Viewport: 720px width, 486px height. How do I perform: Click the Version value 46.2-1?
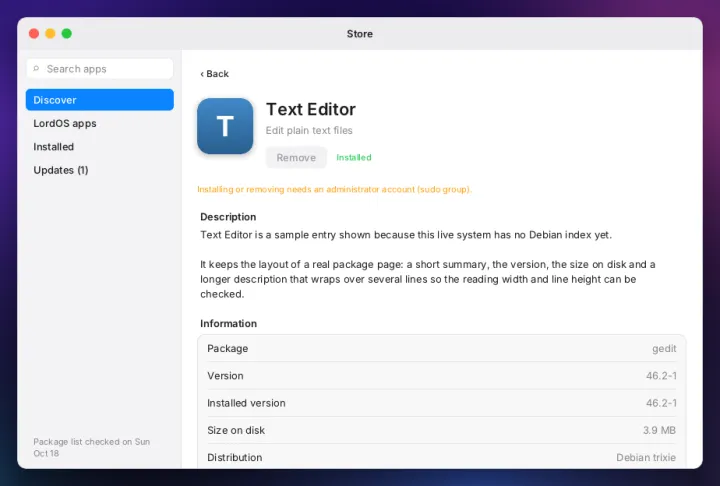click(x=661, y=376)
